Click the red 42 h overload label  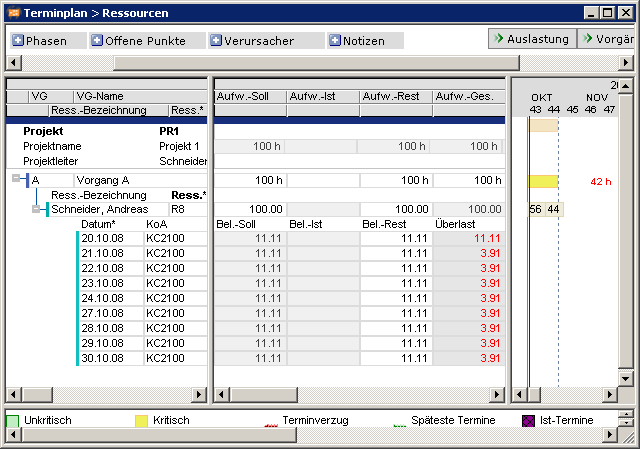tap(601, 182)
